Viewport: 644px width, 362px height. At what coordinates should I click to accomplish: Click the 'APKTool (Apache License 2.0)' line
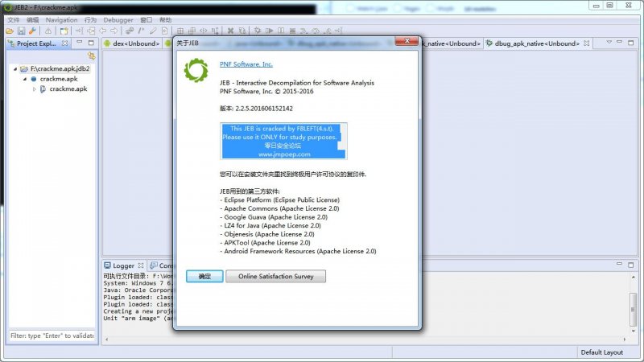266,243
